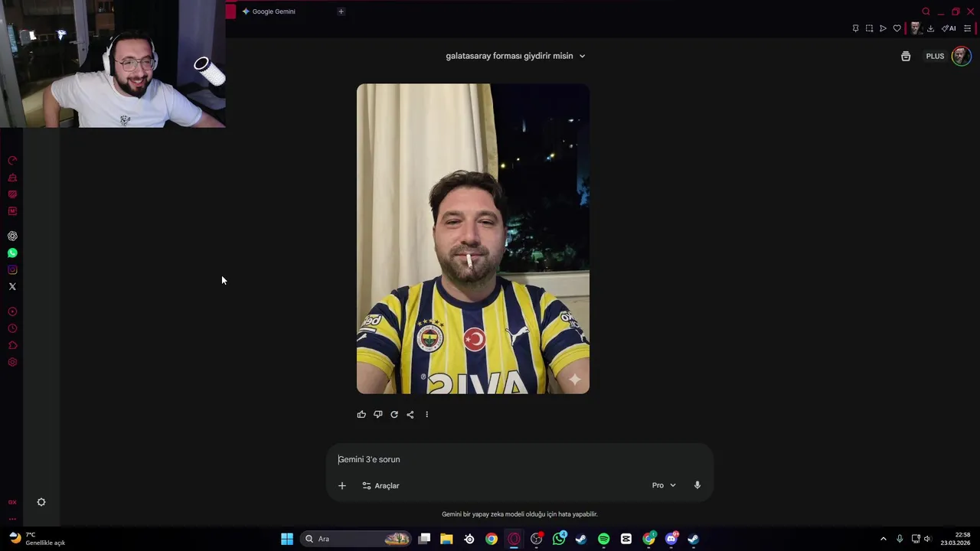980x551 pixels.
Task: Start voice input with the microphone
Action: [x=697, y=485]
